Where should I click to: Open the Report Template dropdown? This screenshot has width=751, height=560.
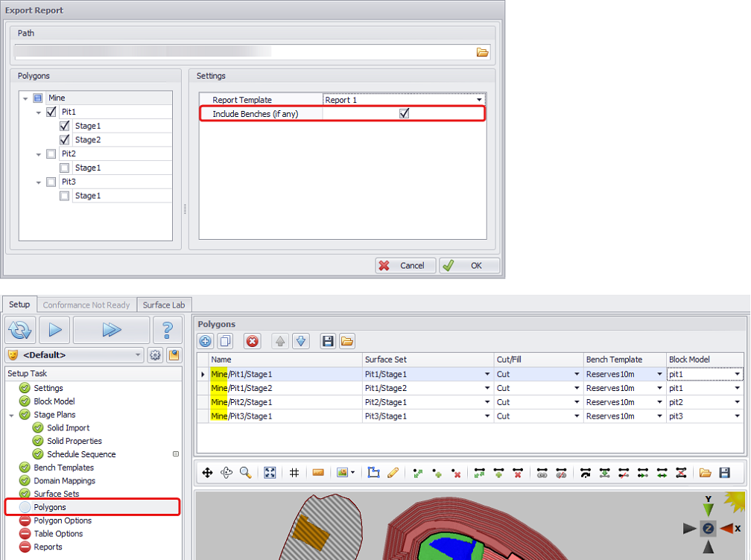click(x=479, y=100)
